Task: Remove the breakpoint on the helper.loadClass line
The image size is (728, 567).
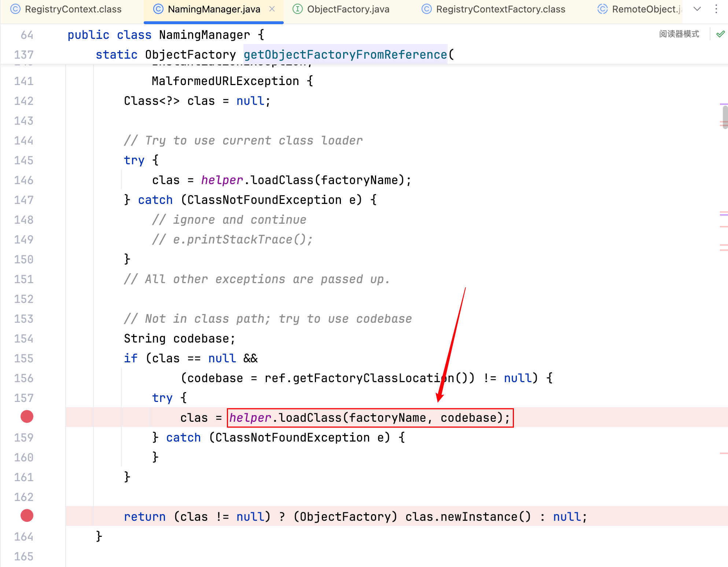Action: [x=27, y=417]
